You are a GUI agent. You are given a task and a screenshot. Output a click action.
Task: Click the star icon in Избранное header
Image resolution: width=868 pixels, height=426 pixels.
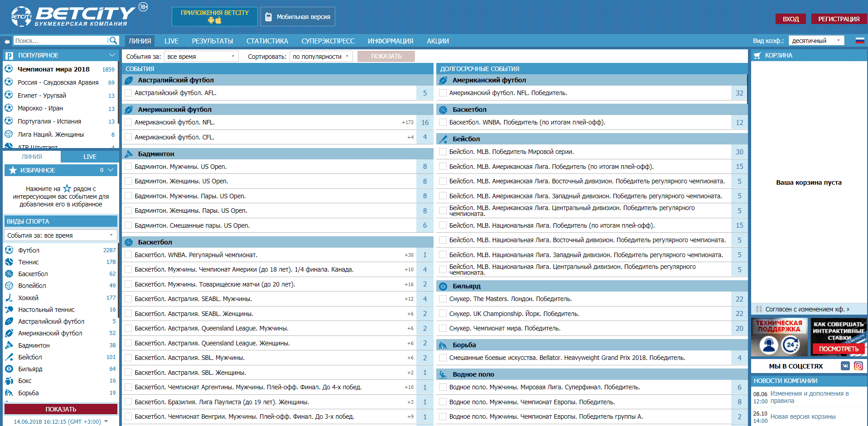13,170
